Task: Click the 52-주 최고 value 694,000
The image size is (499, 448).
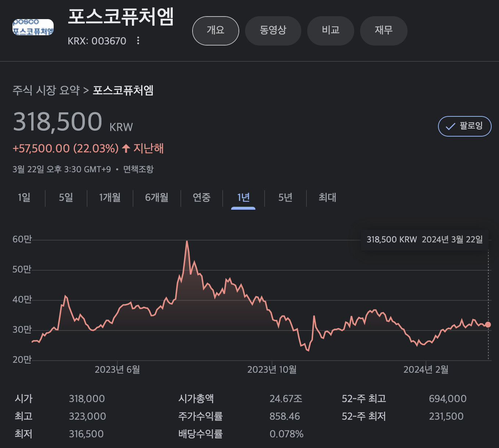Action: (448, 399)
